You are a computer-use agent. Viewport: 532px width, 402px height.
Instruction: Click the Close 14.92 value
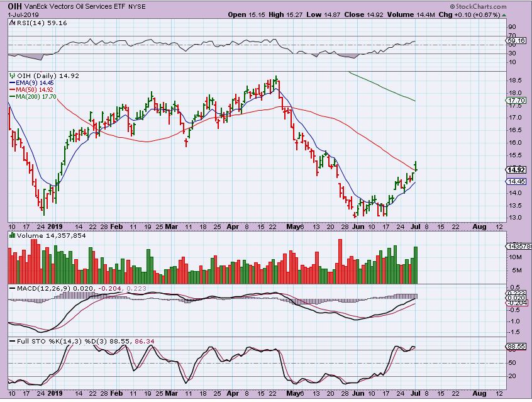tap(363, 14)
